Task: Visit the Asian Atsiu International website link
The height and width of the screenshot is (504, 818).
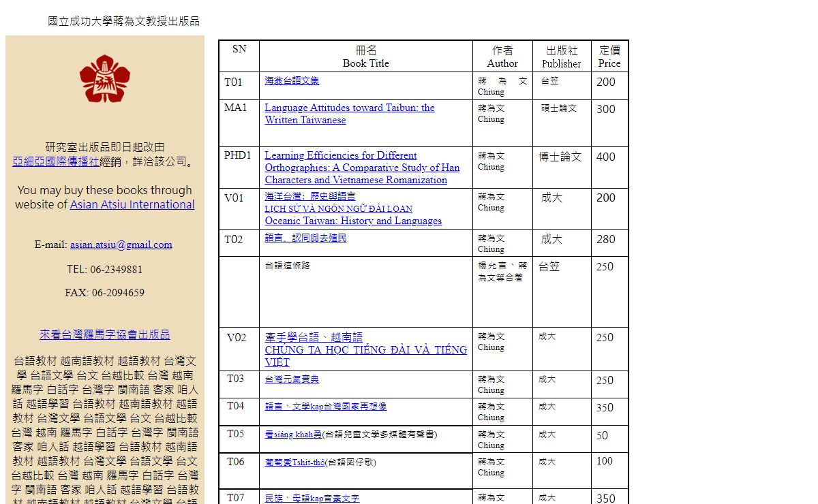Action: pos(132,204)
